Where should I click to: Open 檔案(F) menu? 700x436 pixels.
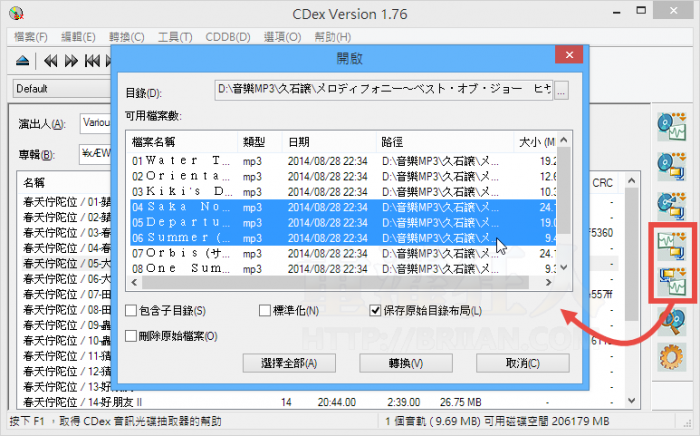[x=30, y=37]
